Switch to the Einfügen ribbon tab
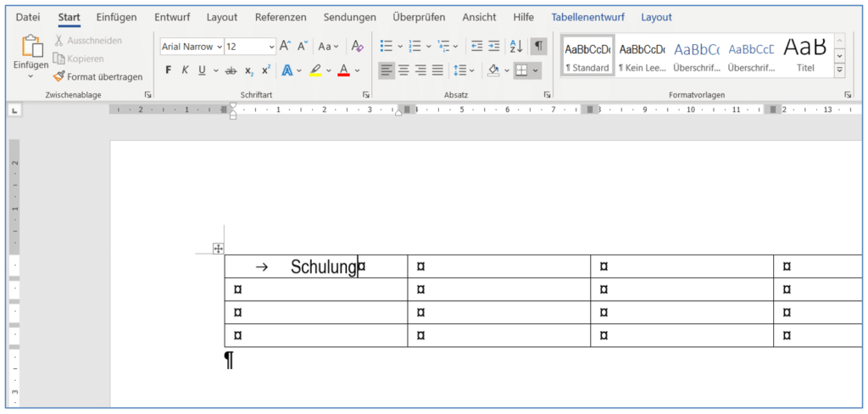Screen dimensions: 868x414 [116, 17]
